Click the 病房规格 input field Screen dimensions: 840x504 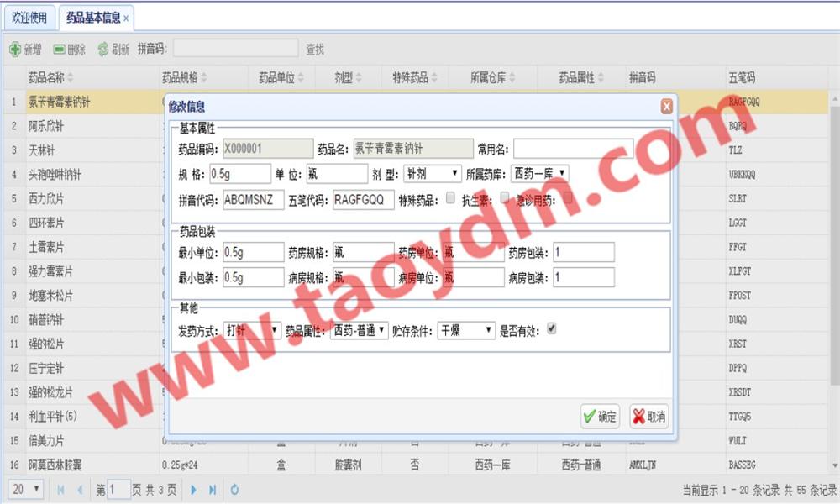pos(363,277)
